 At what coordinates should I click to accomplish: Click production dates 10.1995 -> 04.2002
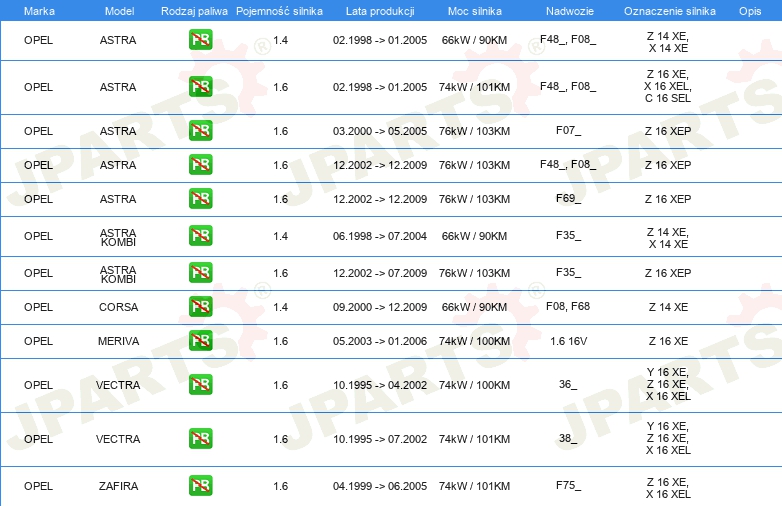(380, 385)
